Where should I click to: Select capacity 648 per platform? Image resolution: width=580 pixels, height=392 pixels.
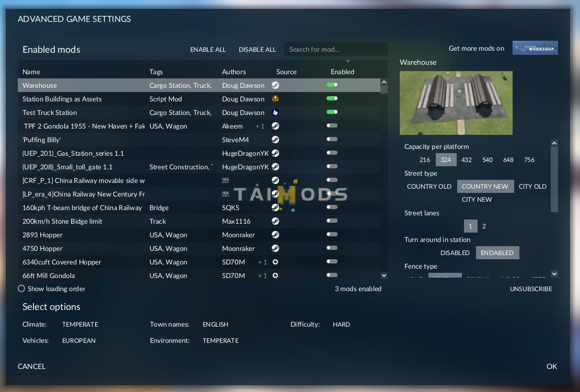508,160
